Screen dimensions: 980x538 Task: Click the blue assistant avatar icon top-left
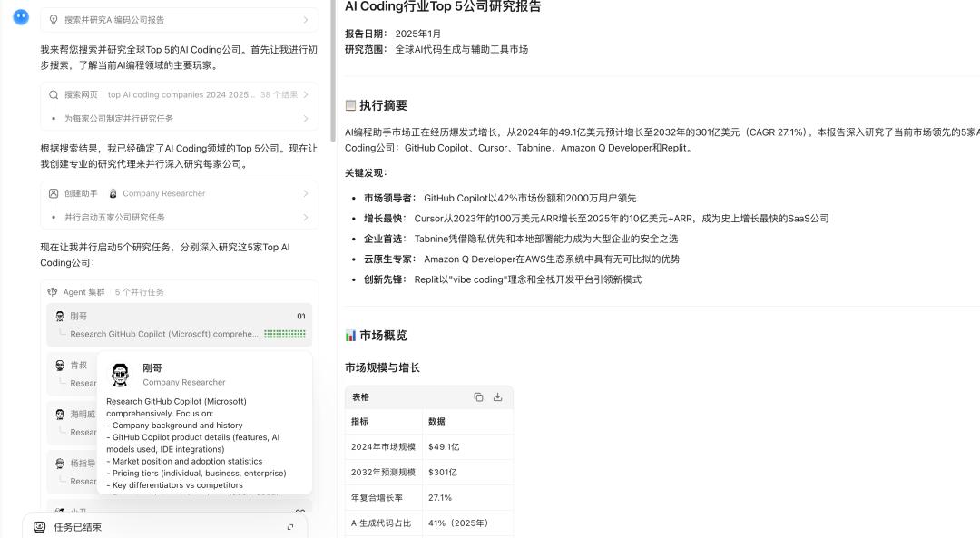point(20,17)
